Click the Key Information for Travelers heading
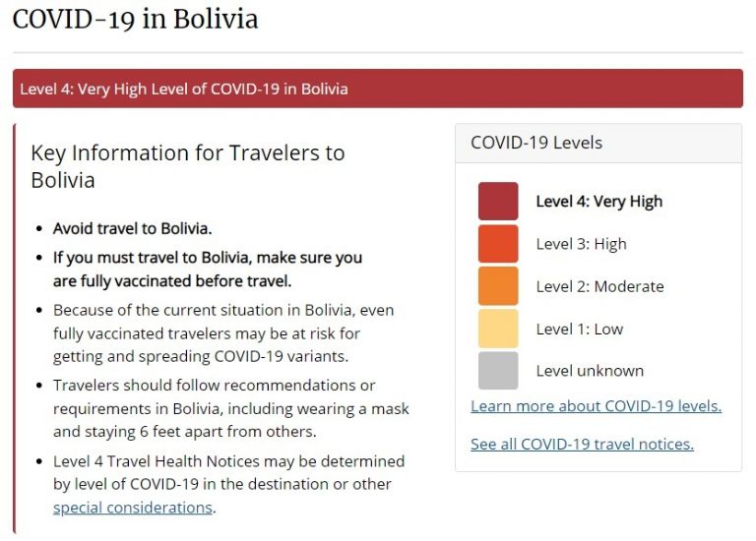756x541 pixels. [188, 166]
